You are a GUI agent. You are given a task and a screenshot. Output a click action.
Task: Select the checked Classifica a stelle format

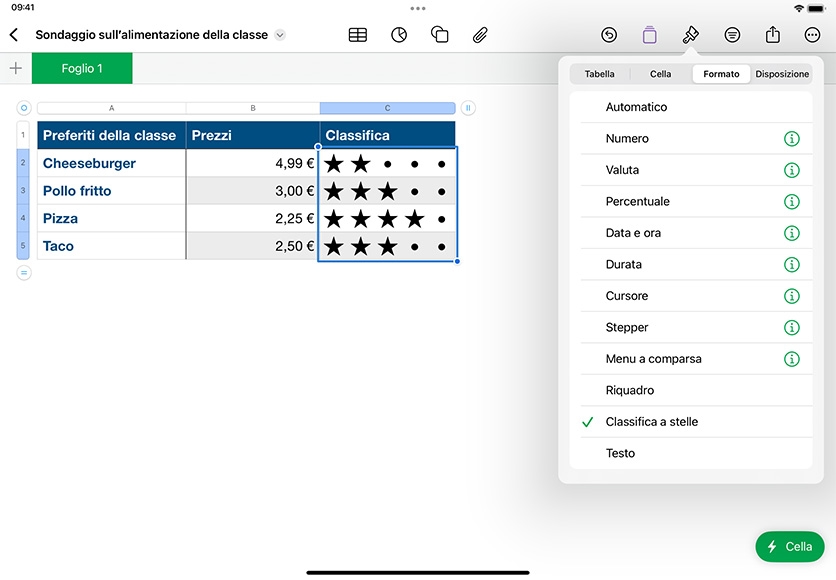point(691,422)
